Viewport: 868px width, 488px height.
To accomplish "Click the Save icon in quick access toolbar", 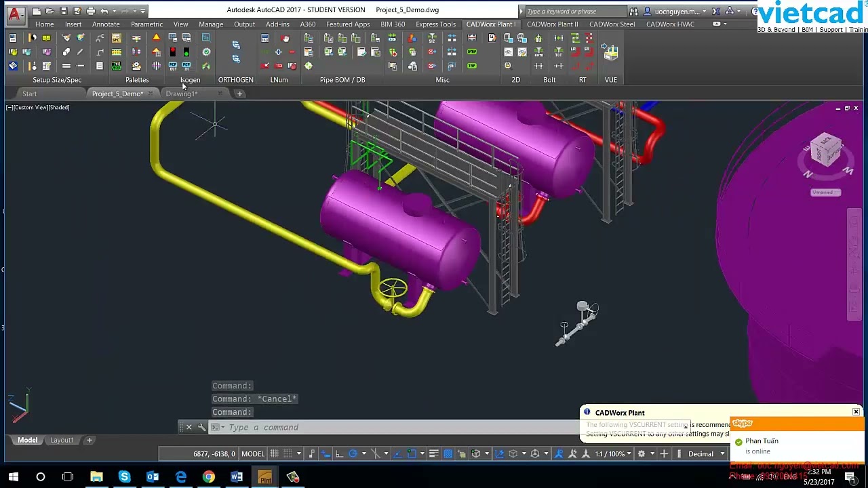I will [x=63, y=11].
